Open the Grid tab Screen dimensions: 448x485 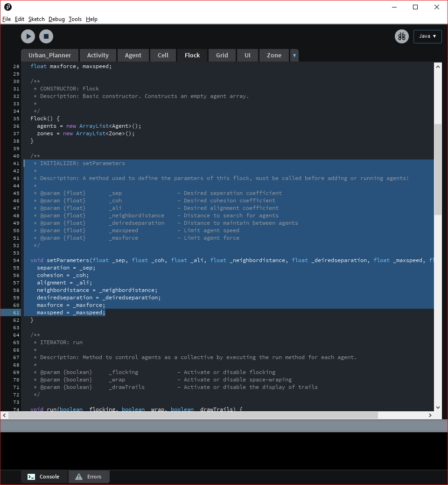pos(222,55)
